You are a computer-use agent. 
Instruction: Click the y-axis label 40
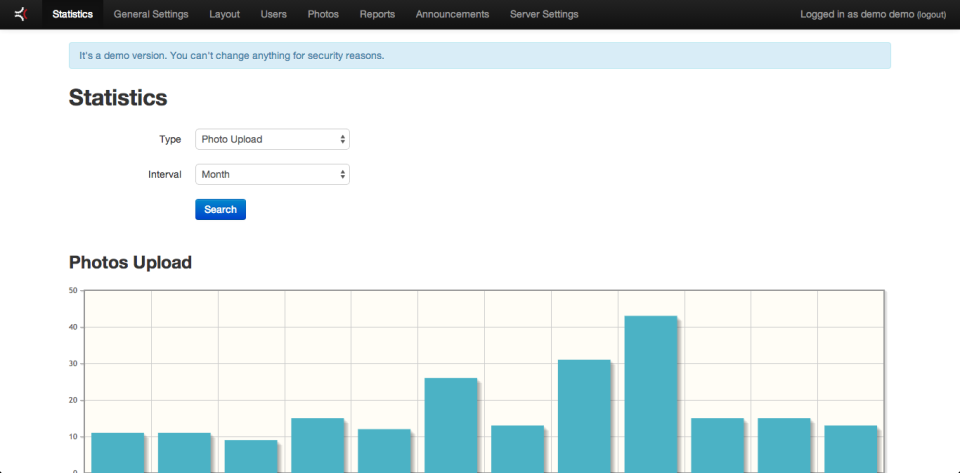pos(73,327)
